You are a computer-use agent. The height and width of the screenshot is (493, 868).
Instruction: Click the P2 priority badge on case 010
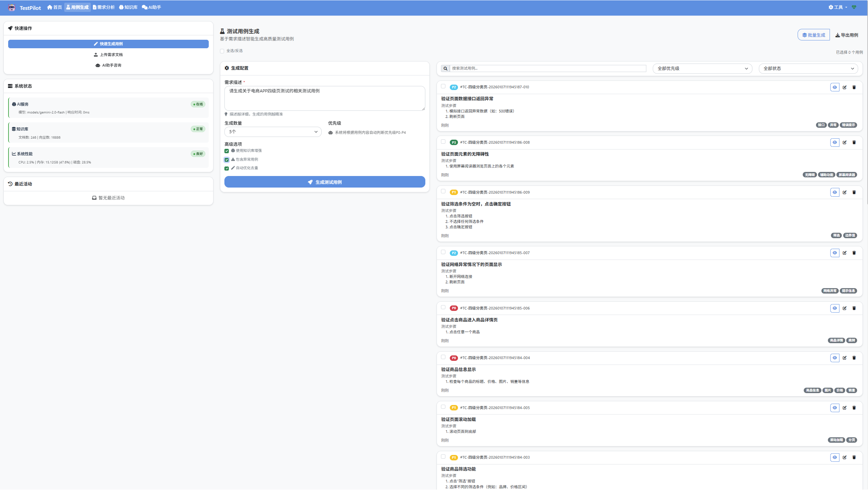(453, 87)
